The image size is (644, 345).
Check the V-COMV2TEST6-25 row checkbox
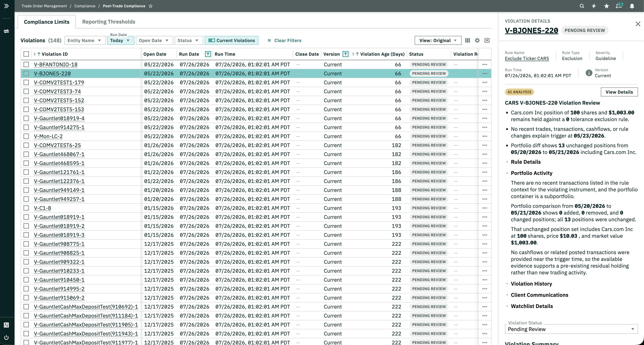[x=26, y=145]
